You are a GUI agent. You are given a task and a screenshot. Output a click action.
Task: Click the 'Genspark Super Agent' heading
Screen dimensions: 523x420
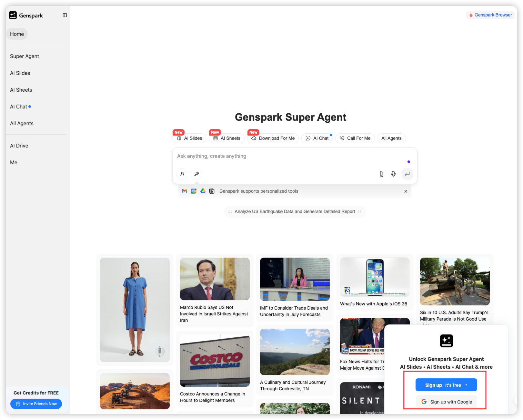coord(290,117)
